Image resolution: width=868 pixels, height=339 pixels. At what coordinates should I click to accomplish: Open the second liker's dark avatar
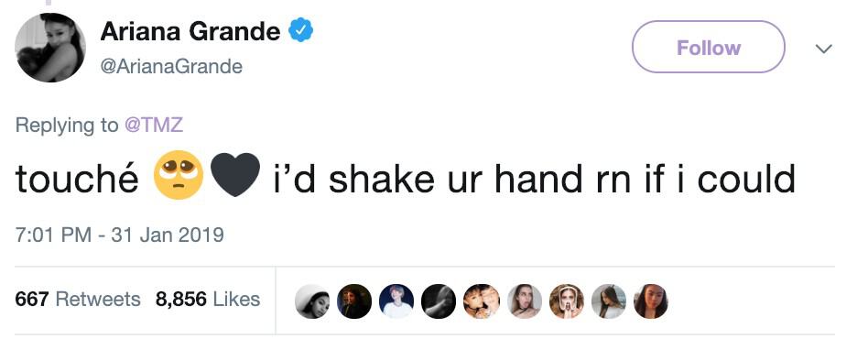(x=354, y=301)
